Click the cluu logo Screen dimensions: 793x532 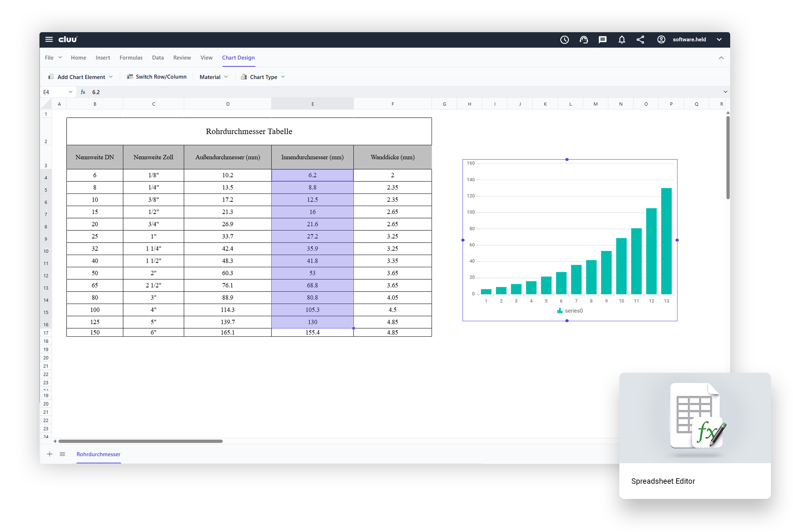coord(68,39)
